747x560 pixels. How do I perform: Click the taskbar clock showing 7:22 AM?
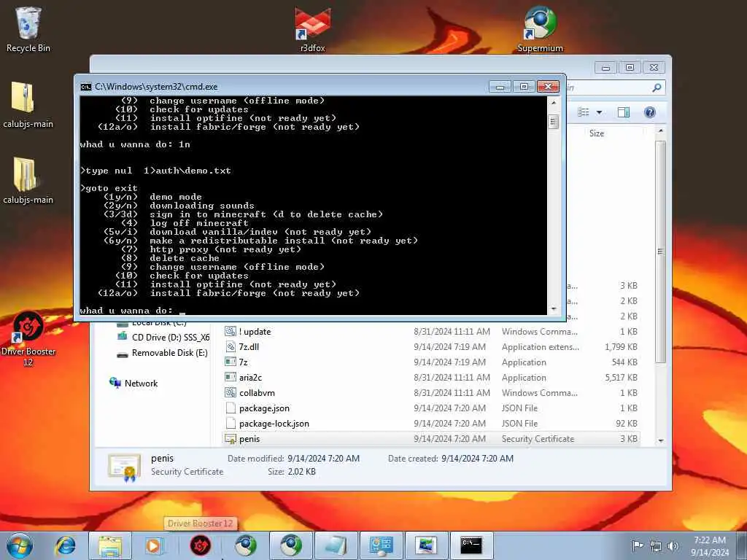pyautogui.click(x=710, y=546)
